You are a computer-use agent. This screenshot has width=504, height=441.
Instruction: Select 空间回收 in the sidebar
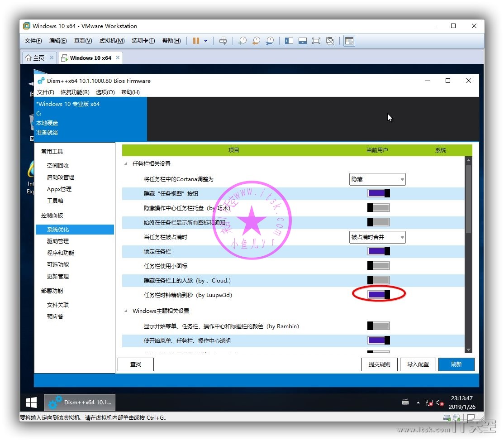click(x=58, y=165)
